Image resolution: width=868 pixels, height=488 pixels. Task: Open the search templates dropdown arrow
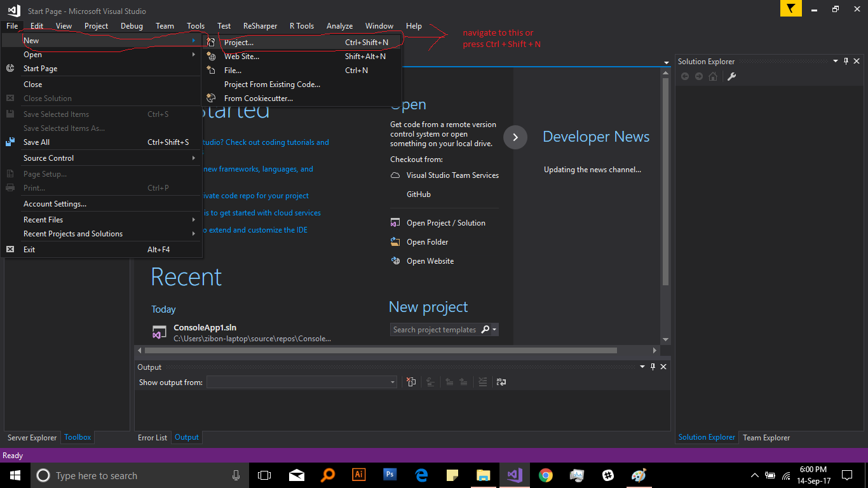tap(494, 330)
